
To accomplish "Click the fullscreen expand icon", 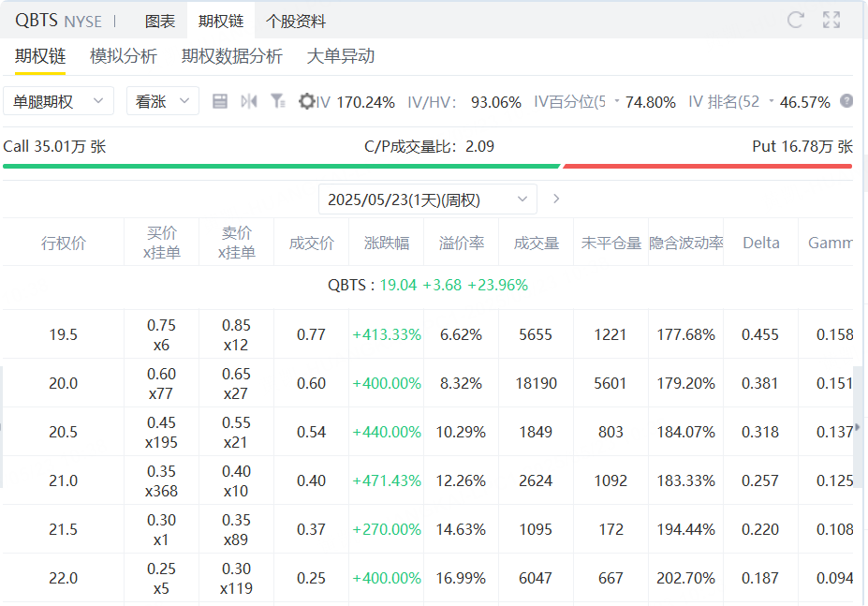I will 831,20.
